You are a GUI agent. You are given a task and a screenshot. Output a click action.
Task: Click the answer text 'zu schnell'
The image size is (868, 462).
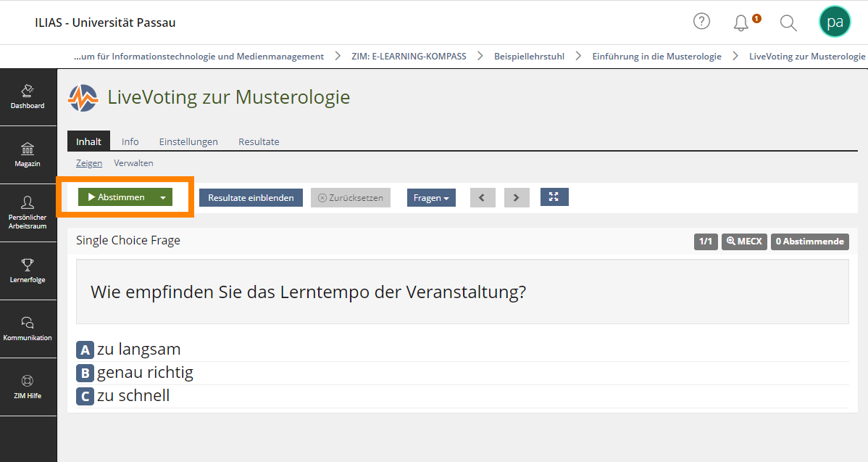click(x=133, y=396)
